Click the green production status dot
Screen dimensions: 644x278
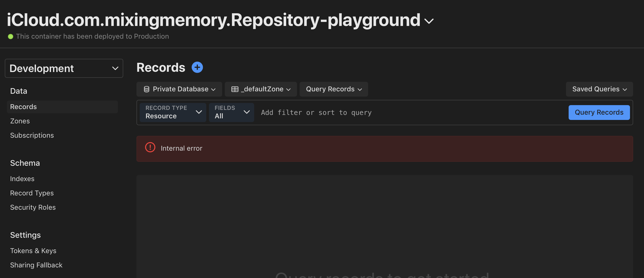pos(11,37)
